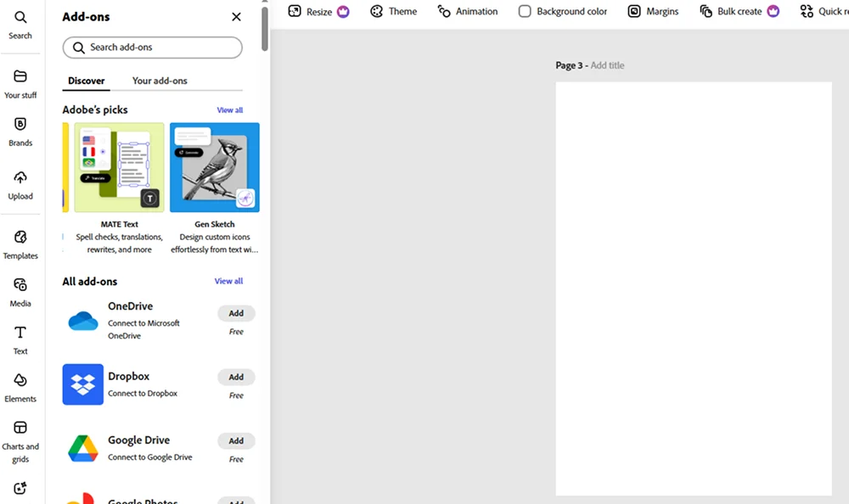Open the Media panel
Image resolution: width=849 pixels, height=504 pixels.
click(20, 293)
